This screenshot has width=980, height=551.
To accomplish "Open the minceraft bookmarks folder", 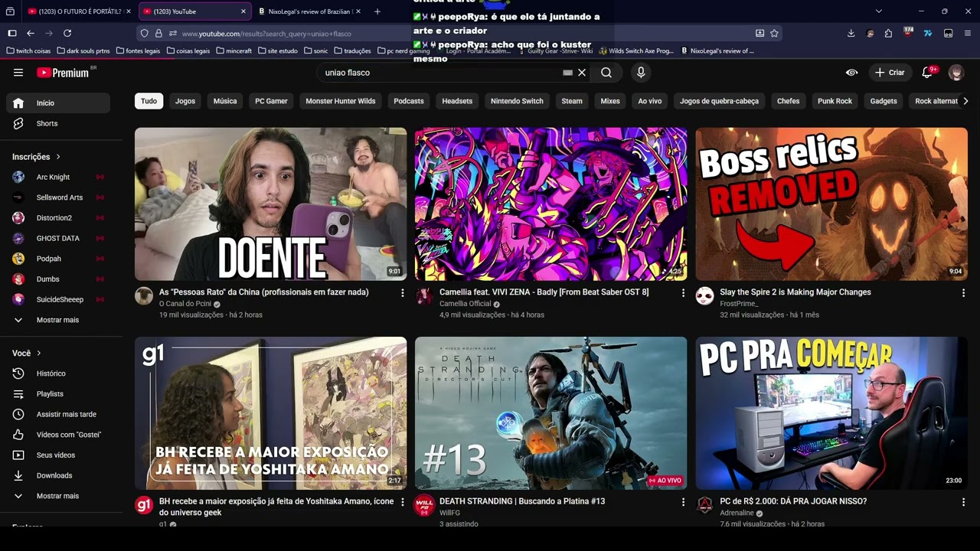I will pos(234,51).
